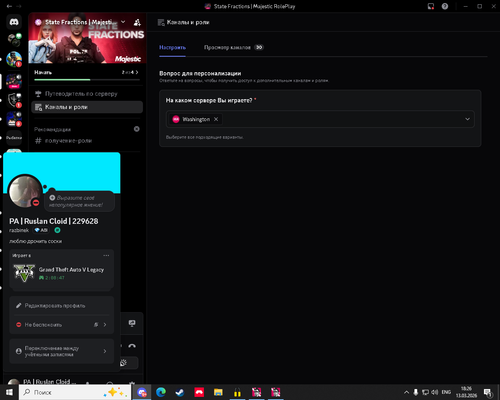Click the pencil icon for editing profile
The height and width of the screenshot is (400, 500).
[19, 305]
